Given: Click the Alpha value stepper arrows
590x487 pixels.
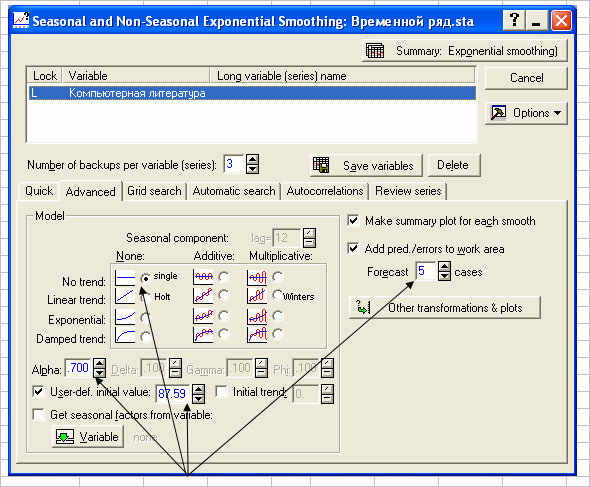Looking at the screenshot, I should [x=99, y=368].
